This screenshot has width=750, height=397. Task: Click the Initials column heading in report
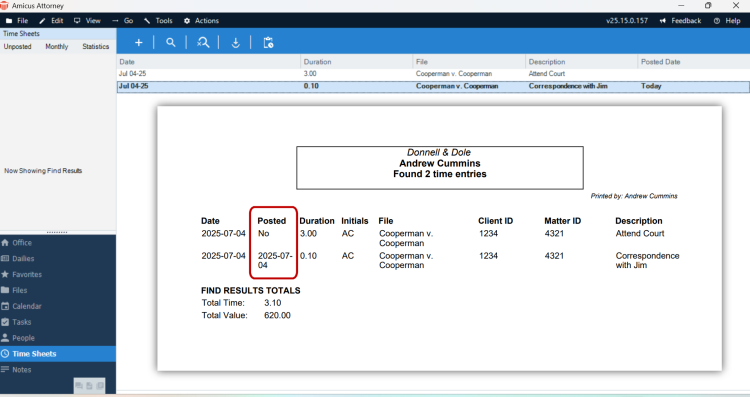(354, 221)
